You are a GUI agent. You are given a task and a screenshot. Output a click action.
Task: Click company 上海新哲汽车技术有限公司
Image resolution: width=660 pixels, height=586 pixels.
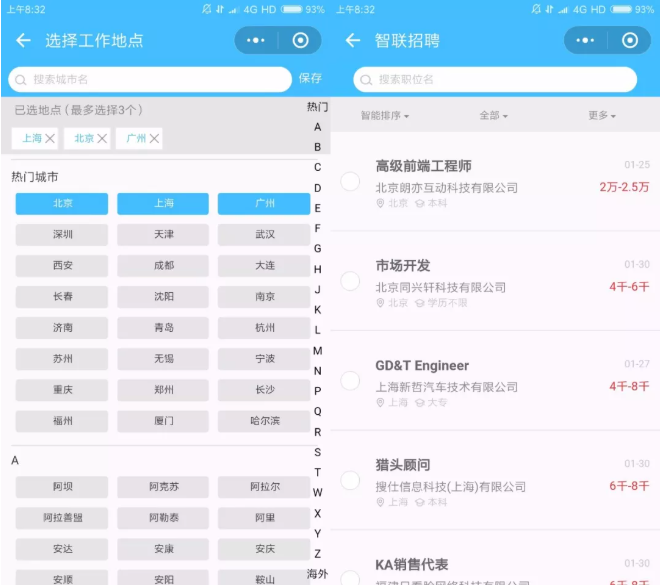(447, 387)
